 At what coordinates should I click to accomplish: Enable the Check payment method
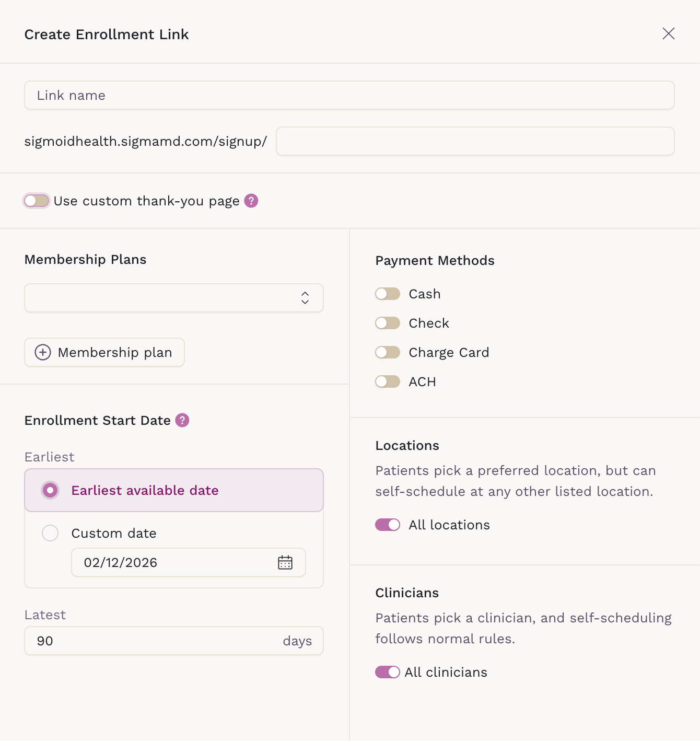tap(388, 323)
